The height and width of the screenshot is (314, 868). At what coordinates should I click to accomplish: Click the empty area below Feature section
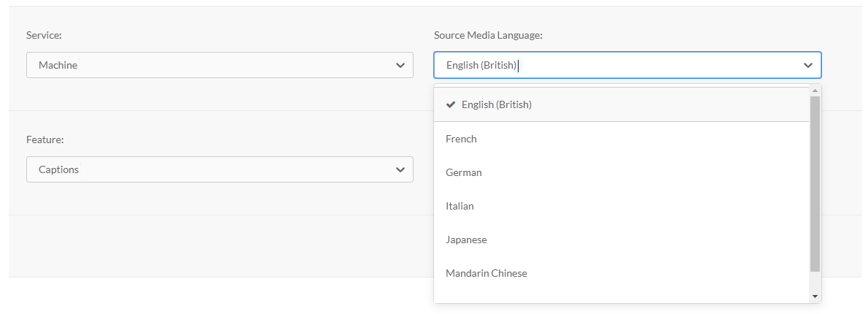tap(219, 246)
